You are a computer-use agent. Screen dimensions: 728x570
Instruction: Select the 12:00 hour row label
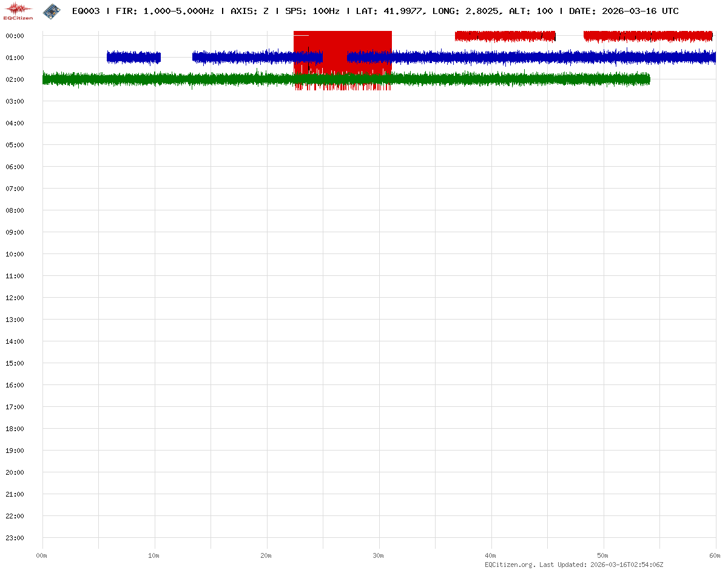[15, 298]
